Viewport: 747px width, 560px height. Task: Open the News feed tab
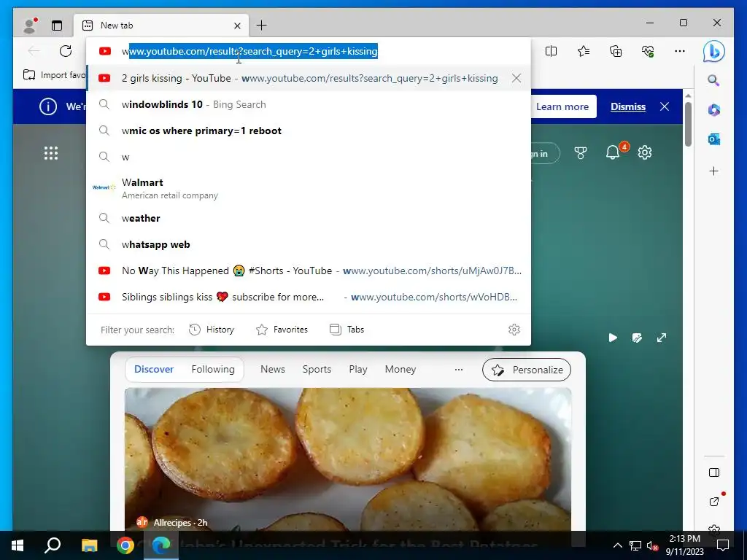273,369
